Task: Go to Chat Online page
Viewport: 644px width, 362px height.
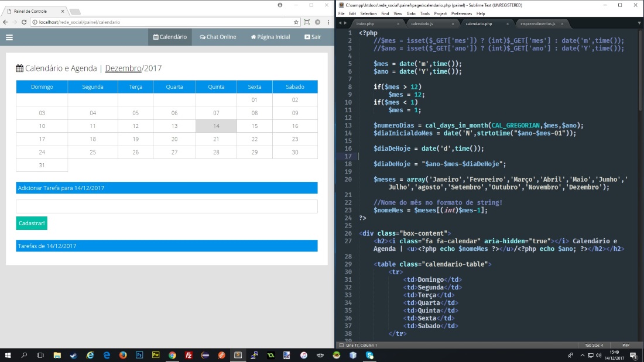Action: 218,37
